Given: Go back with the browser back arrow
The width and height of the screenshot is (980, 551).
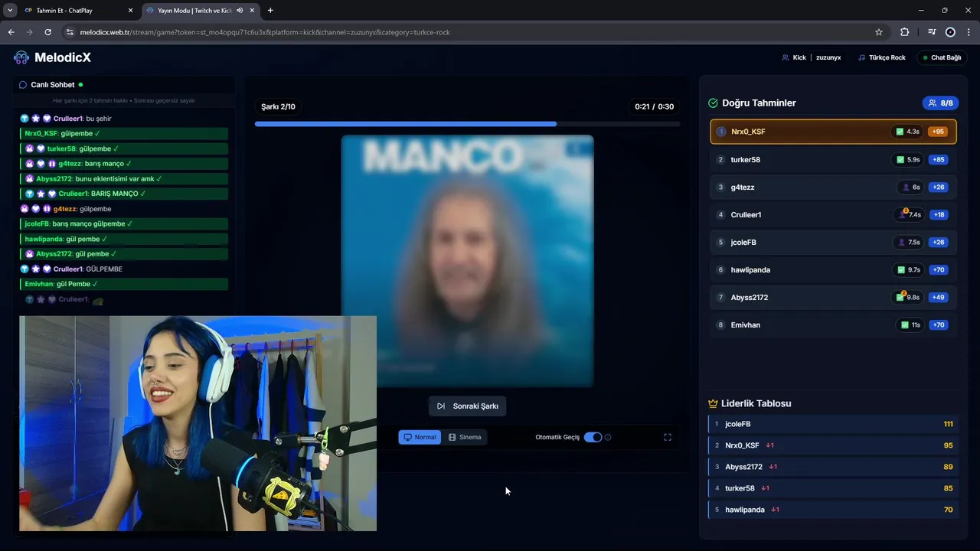Looking at the screenshot, I should click(11, 32).
